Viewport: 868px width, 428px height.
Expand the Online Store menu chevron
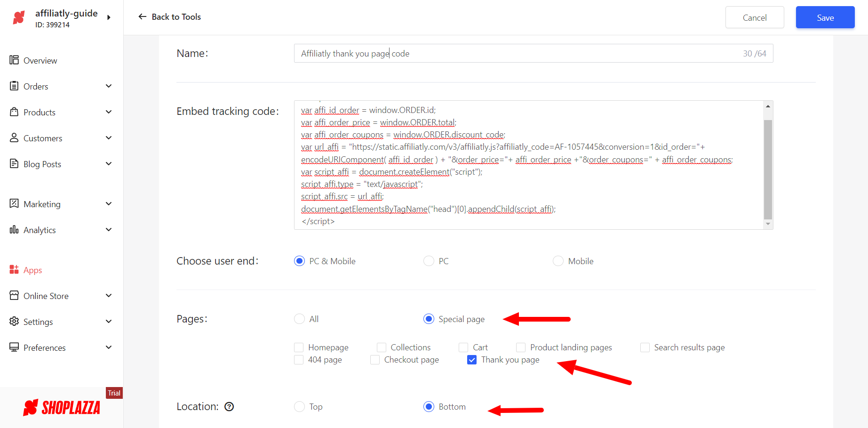[109, 296]
